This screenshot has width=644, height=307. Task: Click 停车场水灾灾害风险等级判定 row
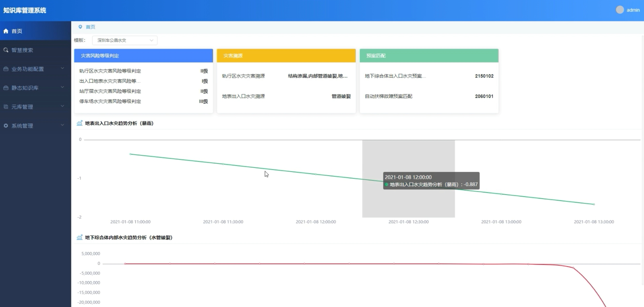tap(144, 101)
